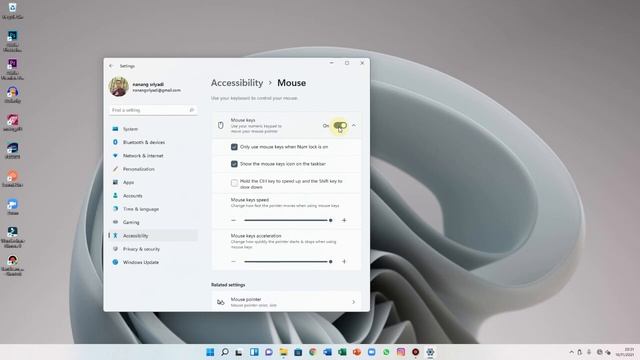Uncheck Only use mouse keys when Num lock is on

click(234, 147)
